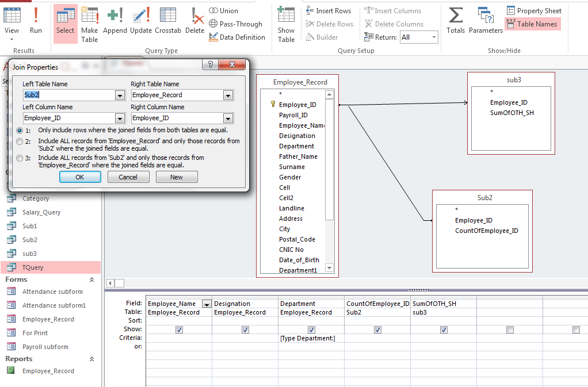Choose the Update query type
Image resolution: width=588 pixels, height=387 pixels.
tap(141, 21)
